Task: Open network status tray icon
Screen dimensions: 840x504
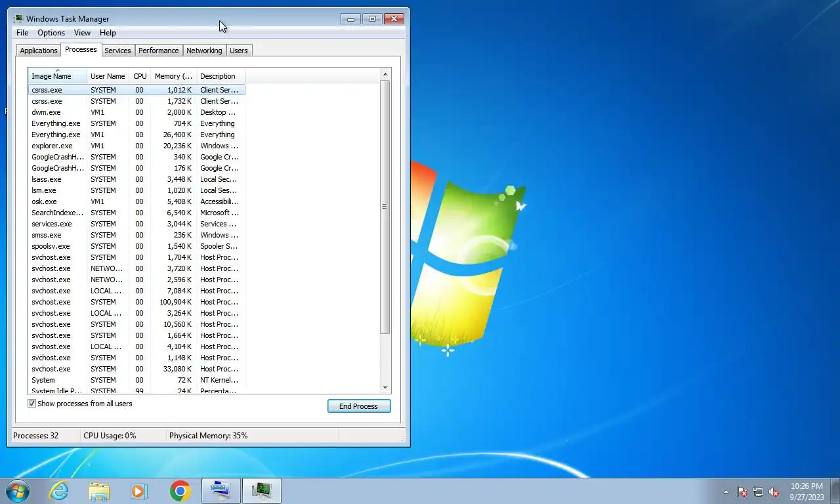Action: [758, 492]
